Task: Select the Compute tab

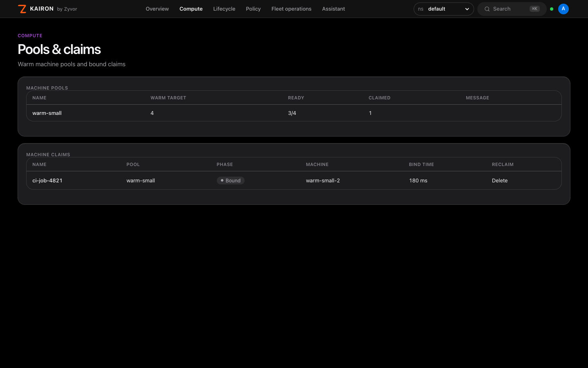Action: pos(191,9)
